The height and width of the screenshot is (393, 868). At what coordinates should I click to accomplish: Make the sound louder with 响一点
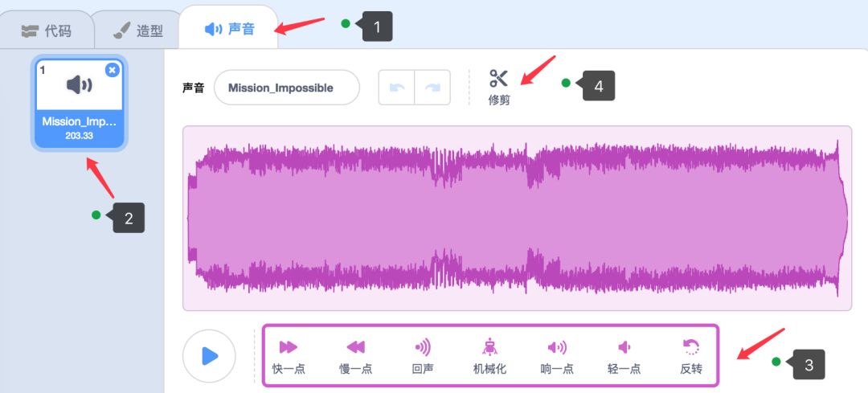557,357
